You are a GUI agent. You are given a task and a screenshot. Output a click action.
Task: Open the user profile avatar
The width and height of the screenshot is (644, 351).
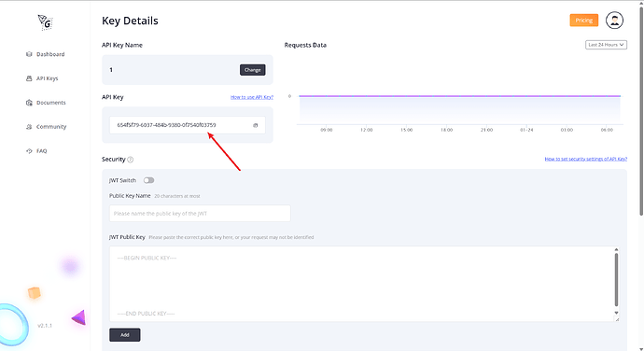(614, 21)
